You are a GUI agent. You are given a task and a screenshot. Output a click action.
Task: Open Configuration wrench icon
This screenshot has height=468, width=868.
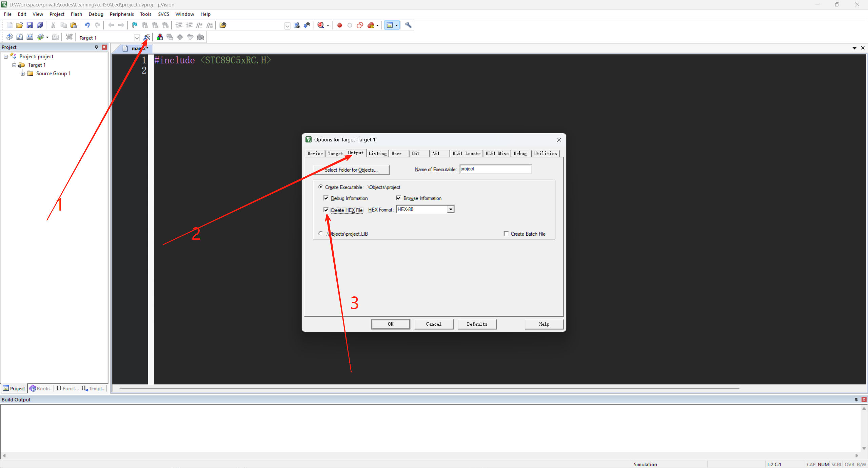(408, 25)
